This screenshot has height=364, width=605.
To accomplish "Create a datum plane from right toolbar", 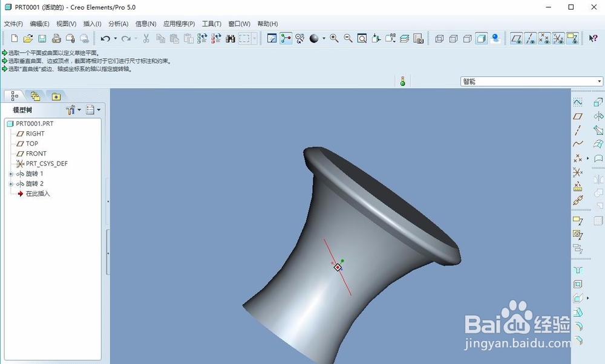I will point(578,116).
